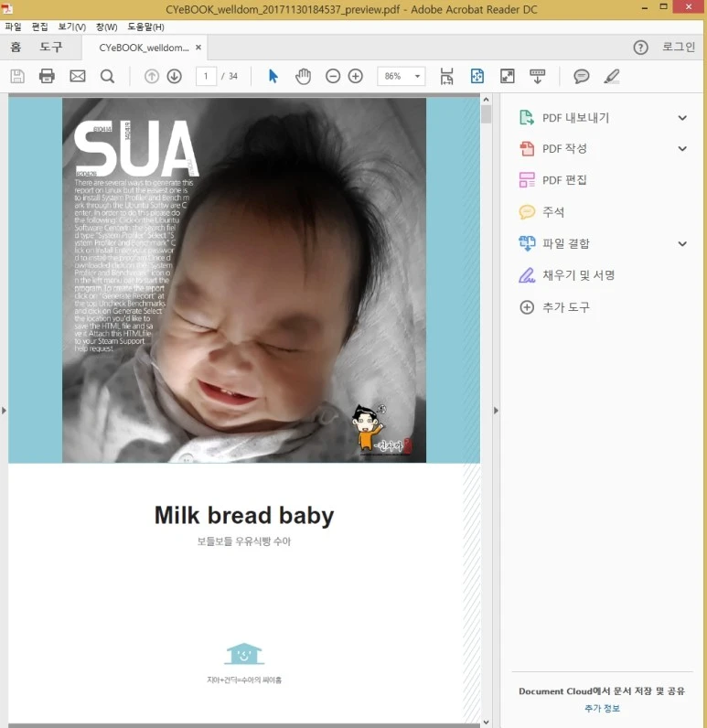
Task: Open the 도움말(H) menu
Action: point(145,27)
